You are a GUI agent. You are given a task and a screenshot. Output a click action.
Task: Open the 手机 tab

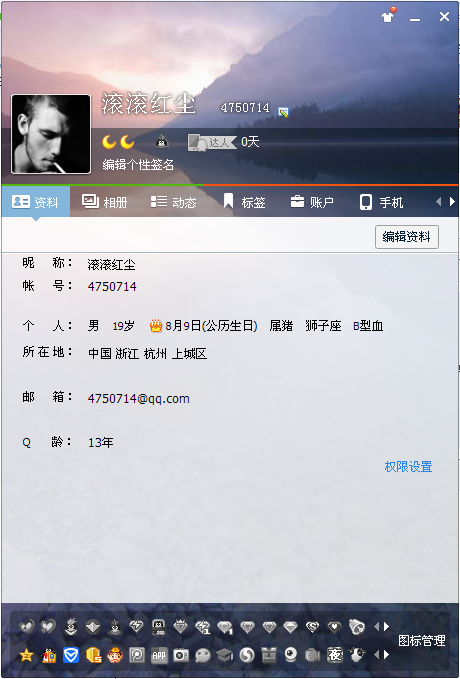[x=381, y=202]
